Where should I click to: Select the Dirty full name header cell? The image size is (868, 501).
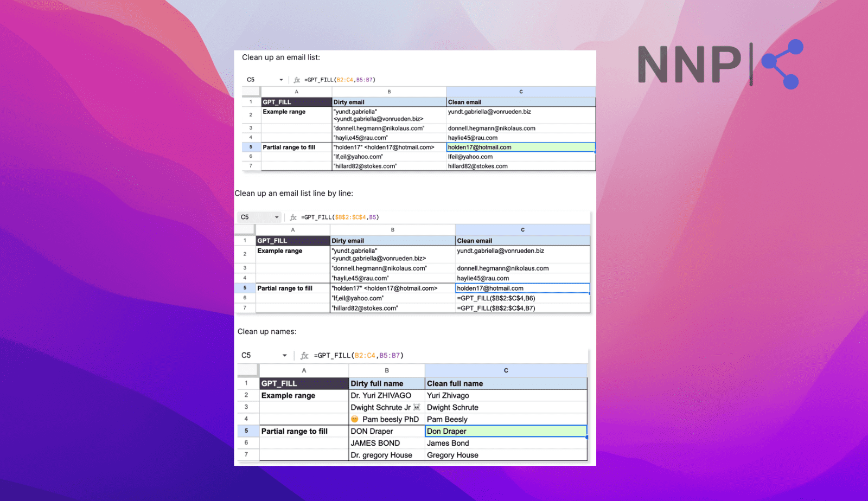[x=387, y=383]
